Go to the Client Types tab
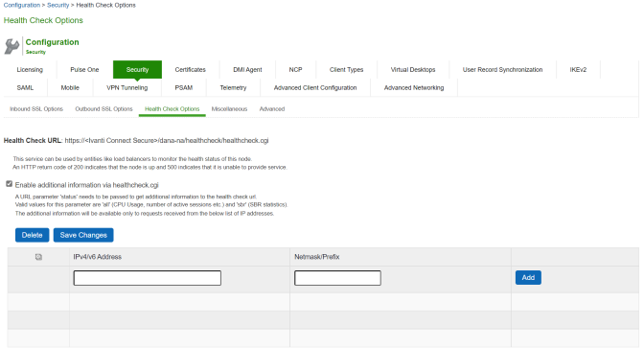This screenshot has height=349, width=644. tap(346, 69)
